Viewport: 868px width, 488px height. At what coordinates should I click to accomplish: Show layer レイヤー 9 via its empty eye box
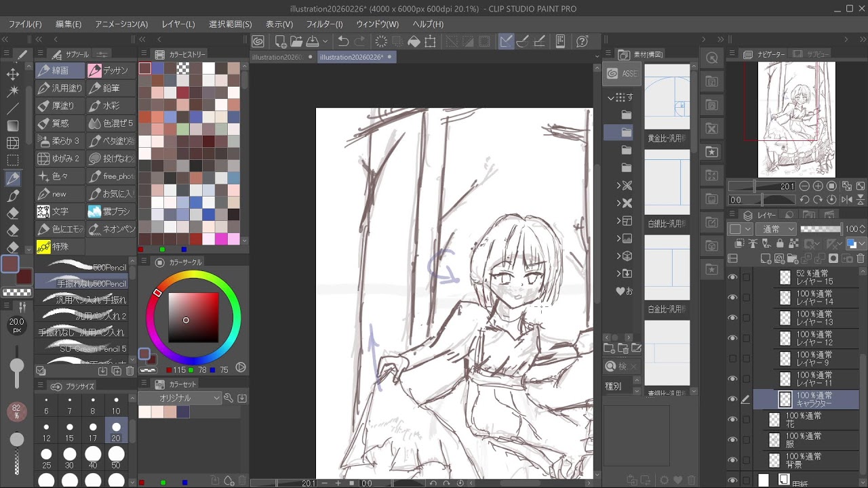point(732,359)
